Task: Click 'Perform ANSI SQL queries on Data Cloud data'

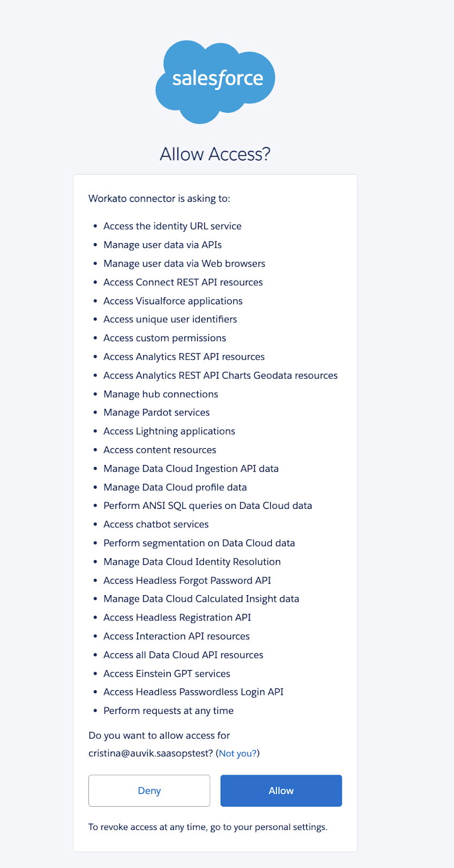Action: 208,506
